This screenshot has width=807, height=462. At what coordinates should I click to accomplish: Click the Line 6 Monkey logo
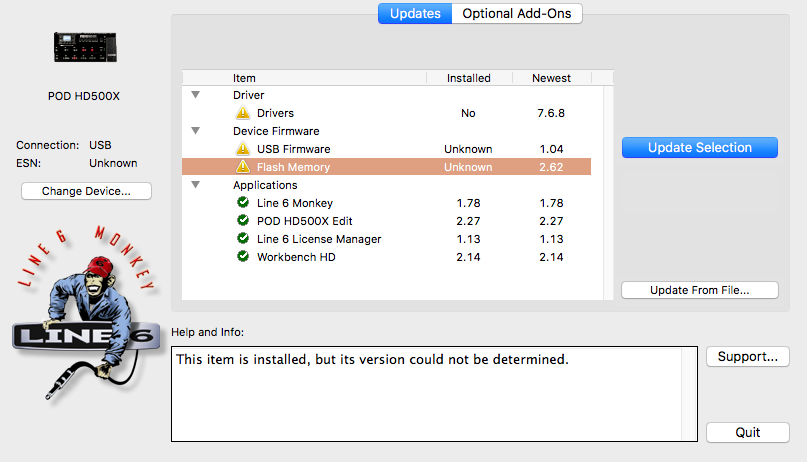point(85,310)
